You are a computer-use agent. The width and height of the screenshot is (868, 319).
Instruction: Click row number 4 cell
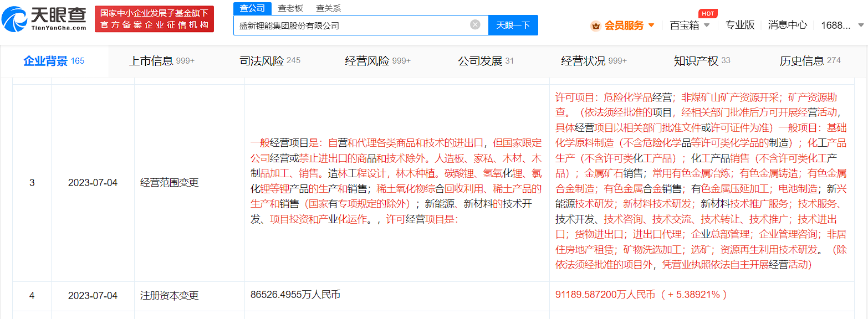click(32, 296)
